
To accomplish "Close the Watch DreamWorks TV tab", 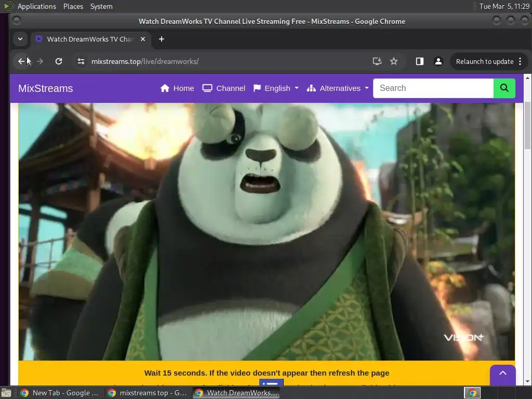I will point(143,39).
